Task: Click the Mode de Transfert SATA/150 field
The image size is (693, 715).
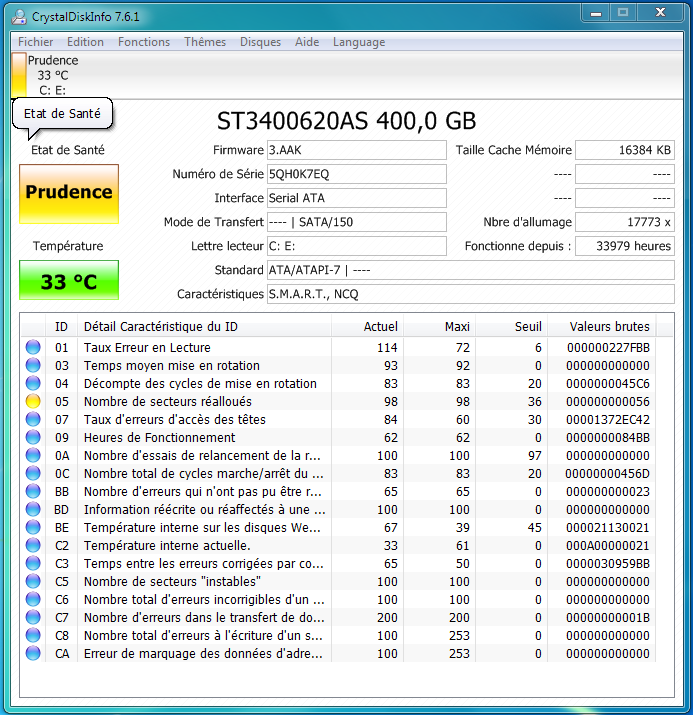Action: click(357, 222)
